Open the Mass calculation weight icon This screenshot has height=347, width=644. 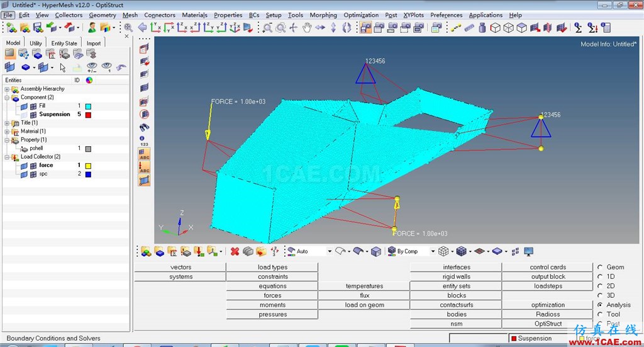(x=482, y=28)
